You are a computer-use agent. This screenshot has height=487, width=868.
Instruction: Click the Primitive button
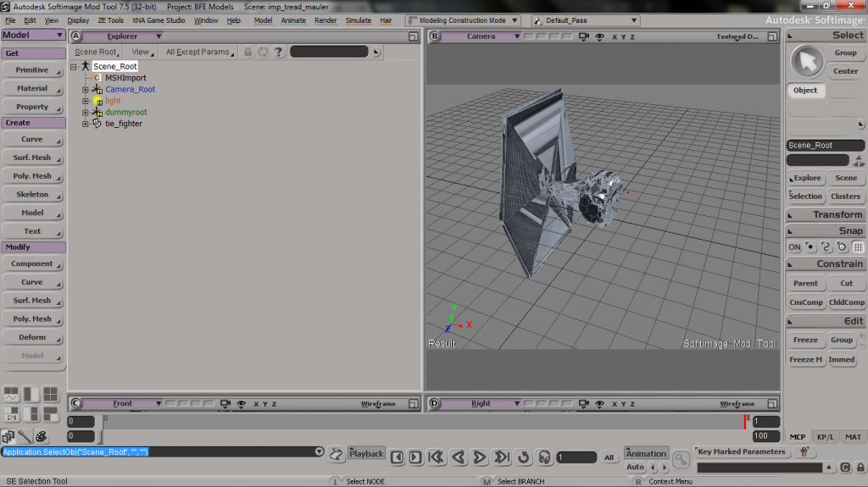pyautogui.click(x=32, y=70)
